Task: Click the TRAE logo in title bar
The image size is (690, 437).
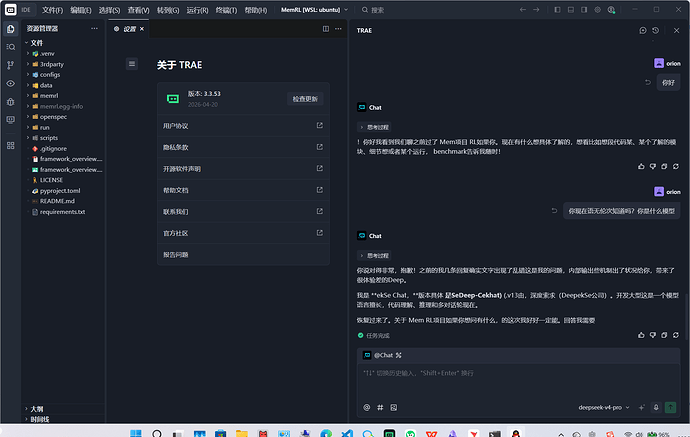Action: tap(11, 10)
